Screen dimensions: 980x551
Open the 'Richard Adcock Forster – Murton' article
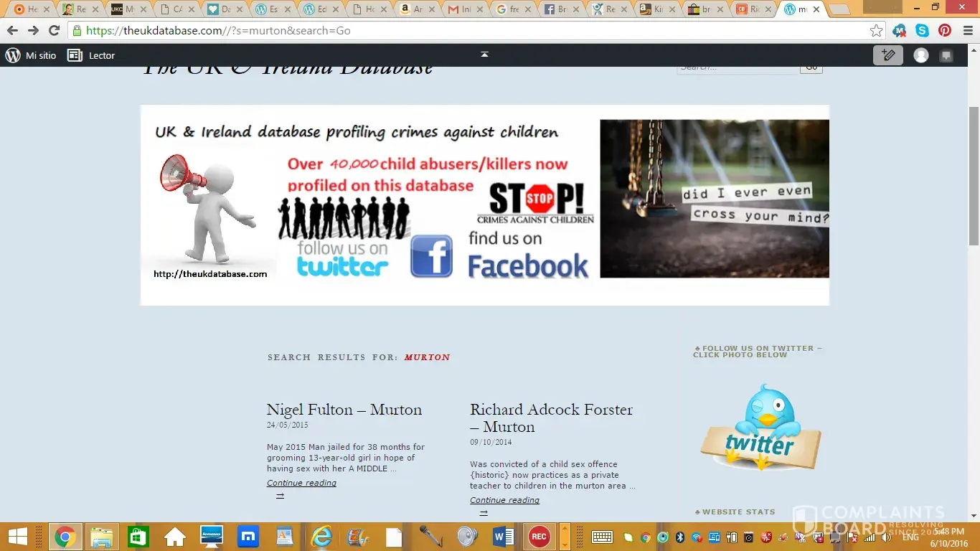552,418
